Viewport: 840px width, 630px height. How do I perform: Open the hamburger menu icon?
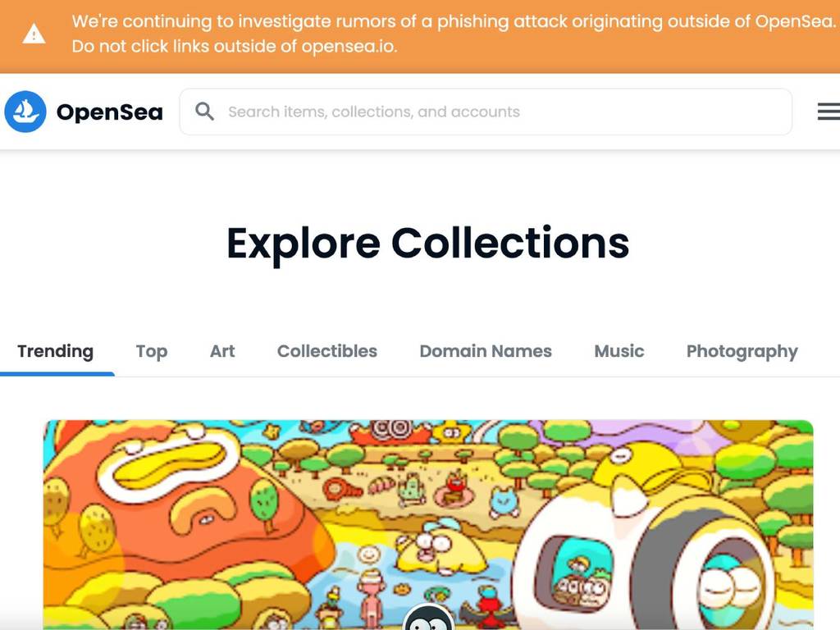click(x=829, y=112)
